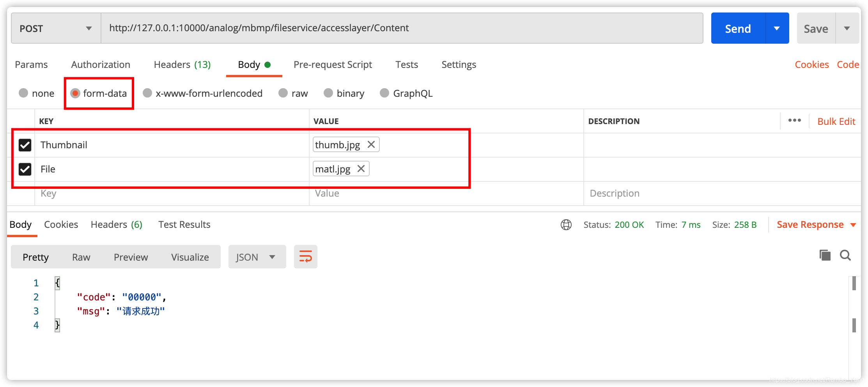Click the 258 B size value
This screenshot has width=868, height=387.
pyautogui.click(x=745, y=225)
